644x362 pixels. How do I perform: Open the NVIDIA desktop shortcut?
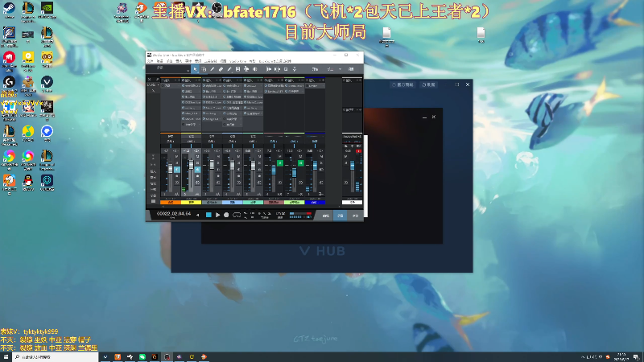[x=47, y=8]
